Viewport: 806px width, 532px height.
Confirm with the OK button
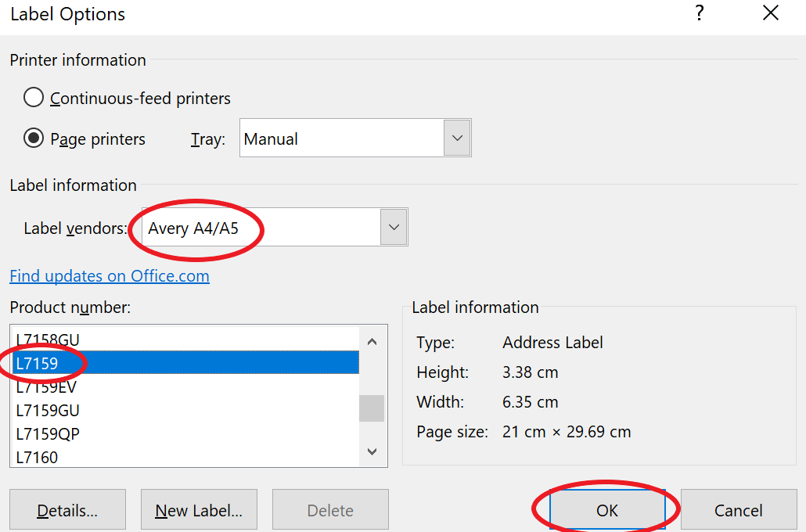607,510
